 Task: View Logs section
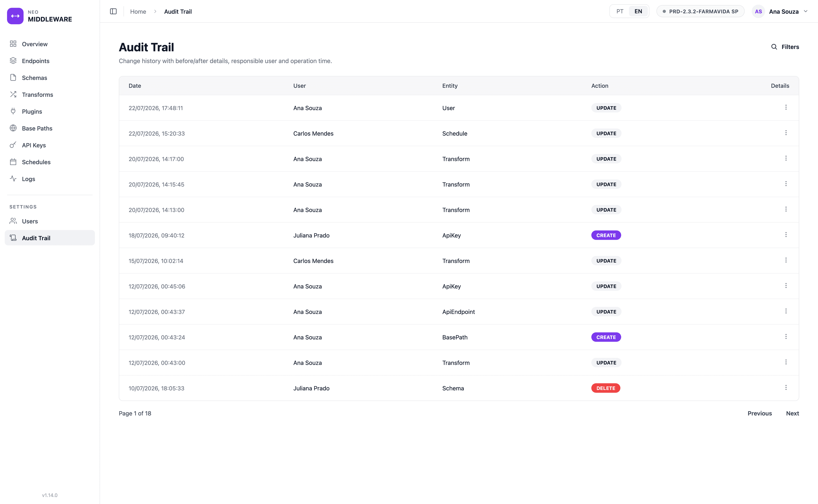click(50, 179)
